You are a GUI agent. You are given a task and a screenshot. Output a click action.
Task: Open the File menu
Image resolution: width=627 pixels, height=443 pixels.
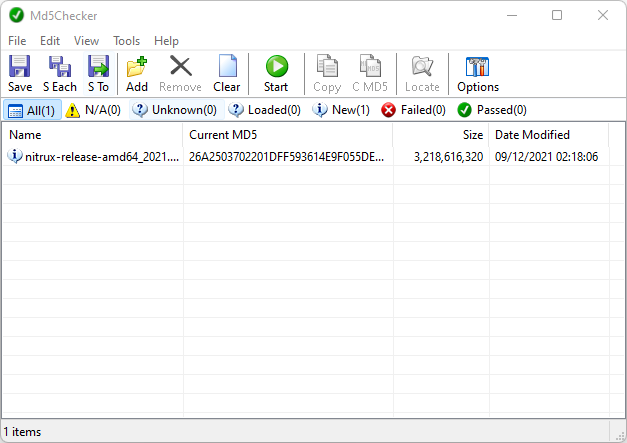pyautogui.click(x=17, y=41)
